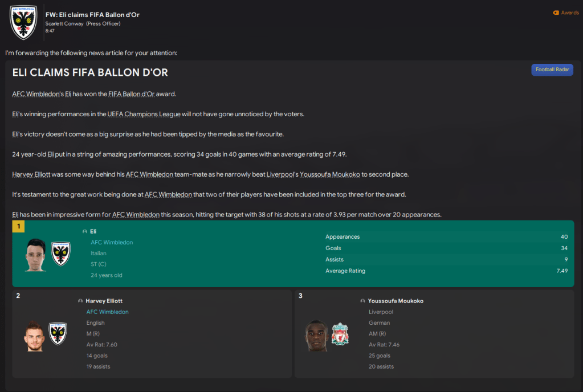The image size is (583, 392).
Task: Click the person icon beside Youssoufa Moukoko's card name
Action: click(x=362, y=301)
